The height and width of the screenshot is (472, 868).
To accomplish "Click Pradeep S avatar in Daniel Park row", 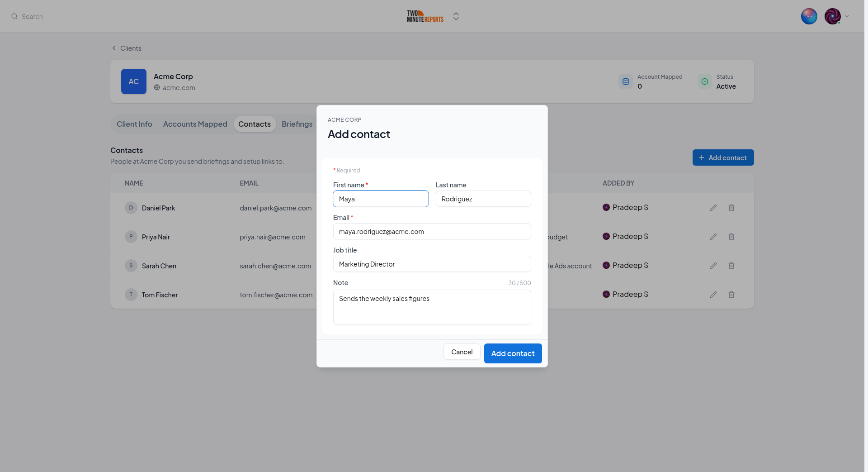I will click(606, 207).
